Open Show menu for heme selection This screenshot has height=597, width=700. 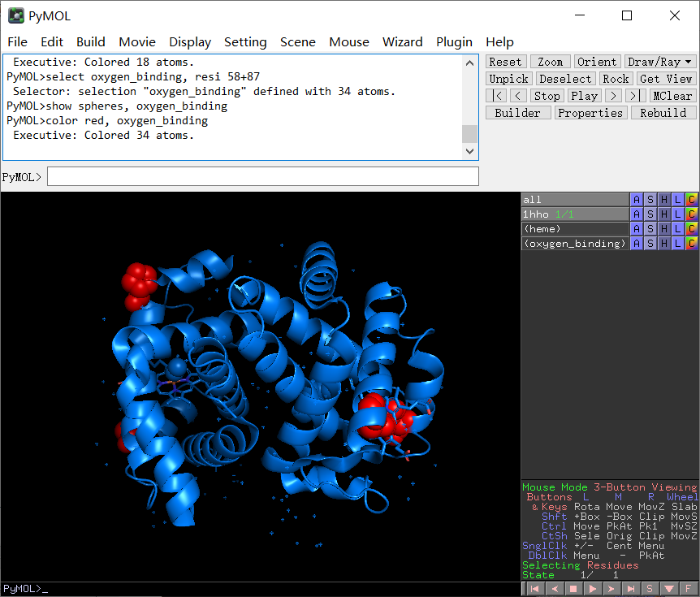650,229
